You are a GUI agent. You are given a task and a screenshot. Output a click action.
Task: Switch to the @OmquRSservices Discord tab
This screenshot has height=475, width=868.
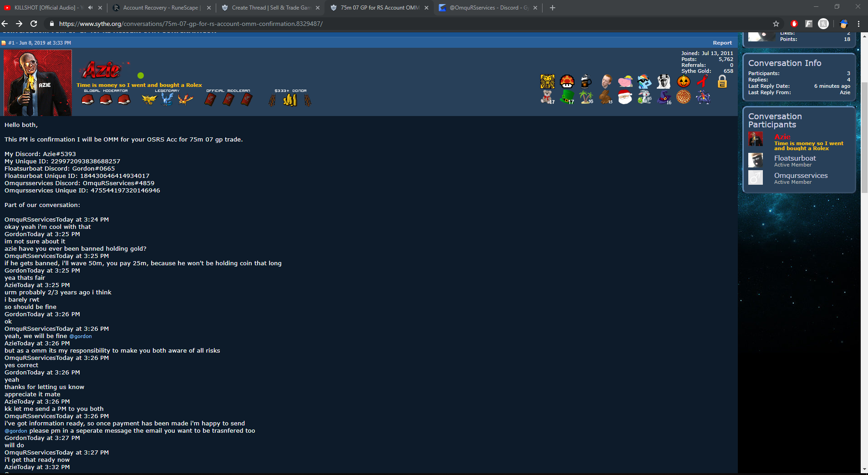point(489,8)
